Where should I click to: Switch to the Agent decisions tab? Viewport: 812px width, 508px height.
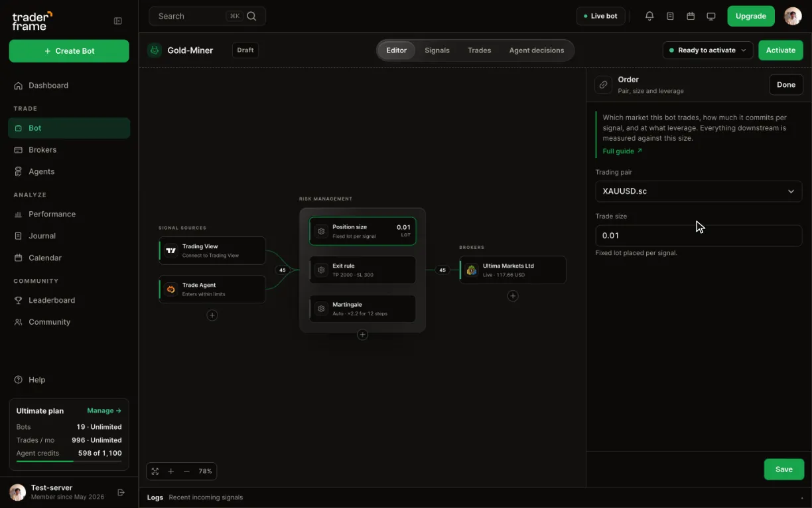[537, 50]
